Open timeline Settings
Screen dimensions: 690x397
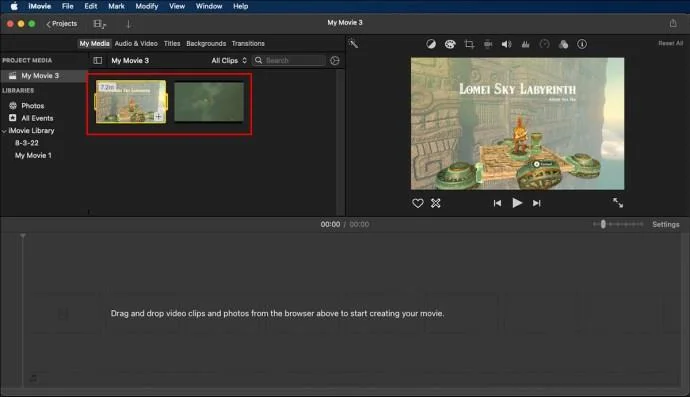[666, 224]
